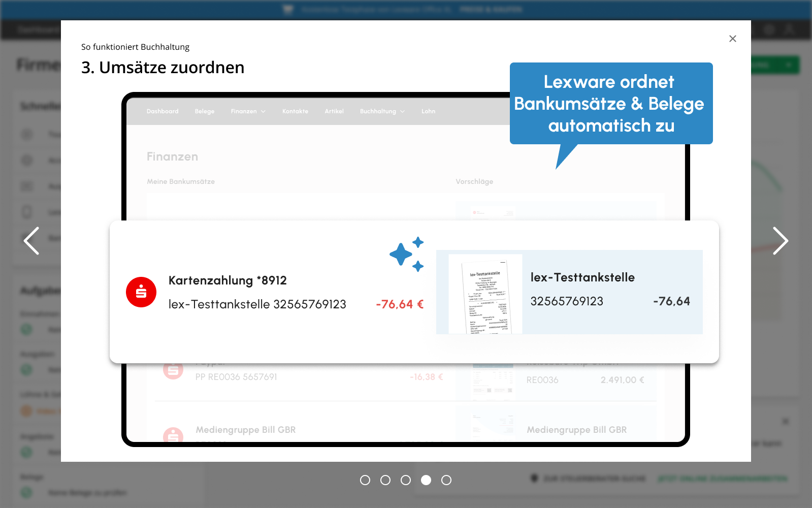The height and width of the screenshot is (508, 812).
Task: Click the red Sparkasse logo beside Kartenzahlung
Action: (141, 292)
